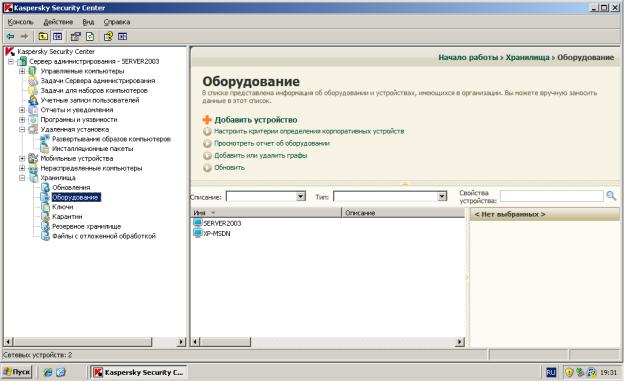Click the Развертывание образов компьютеров icon
624x381 pixels.
pos(45,139)
